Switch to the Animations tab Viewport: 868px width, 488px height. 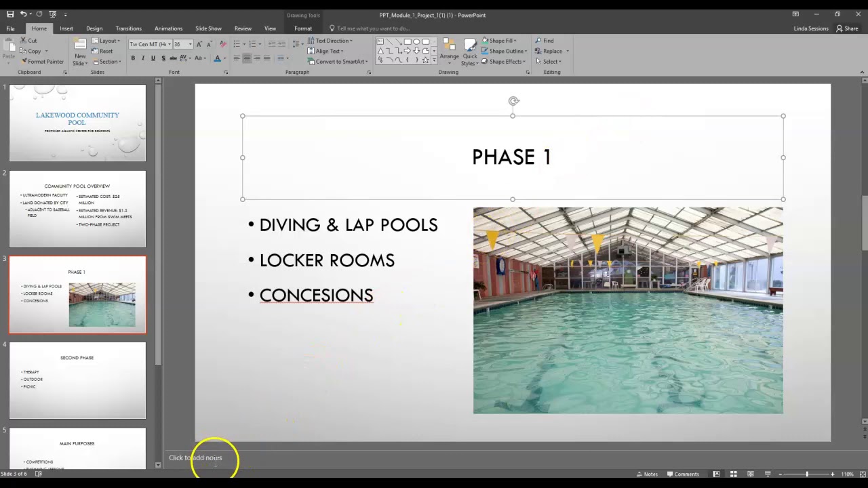(x=168, y=28)
